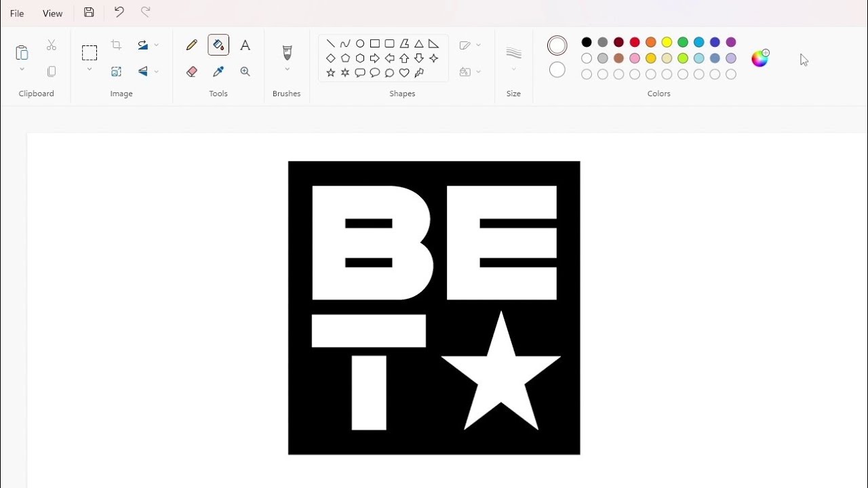Pick the Oval shape

360,43
